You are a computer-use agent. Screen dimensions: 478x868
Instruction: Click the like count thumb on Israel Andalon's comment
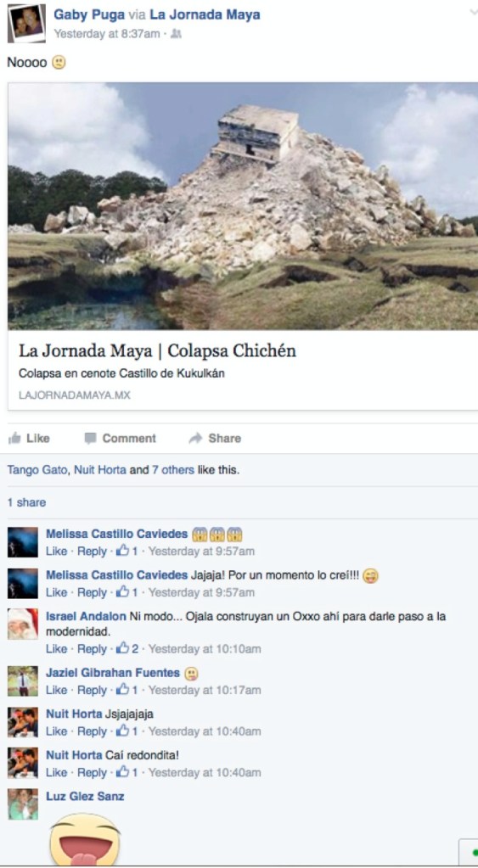click(122, 648)
